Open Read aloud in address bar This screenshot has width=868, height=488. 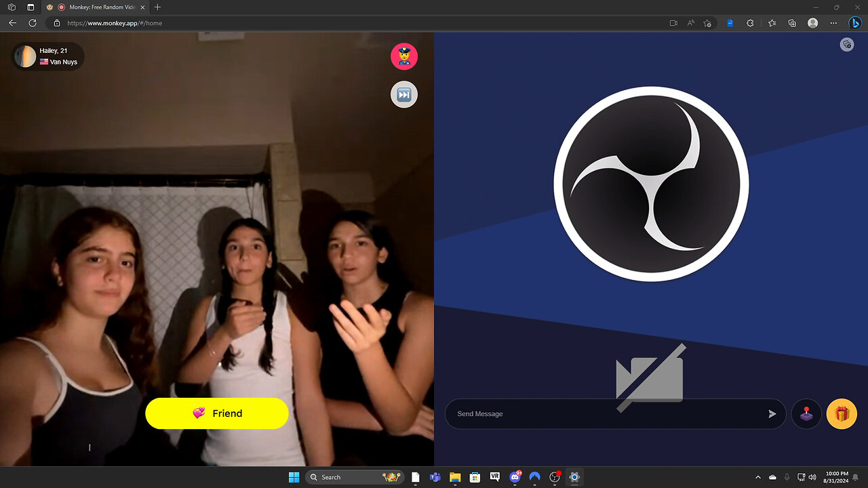[690, 23]
